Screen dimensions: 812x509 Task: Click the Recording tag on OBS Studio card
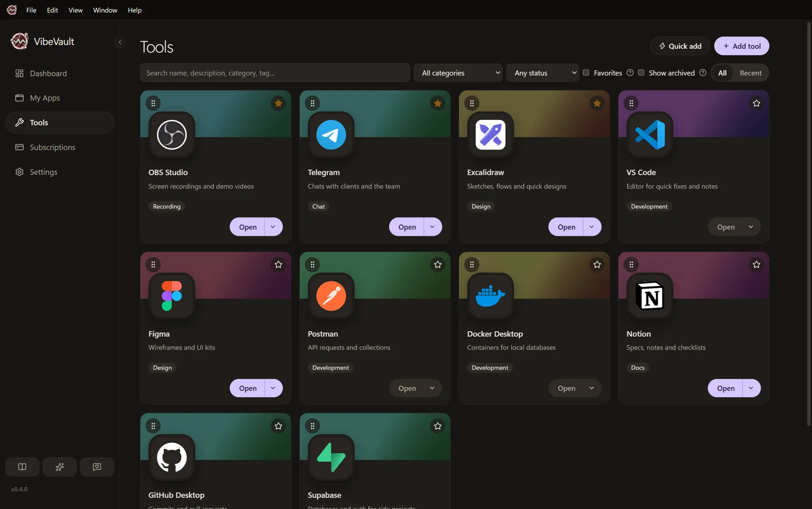[x=166, y=206]
